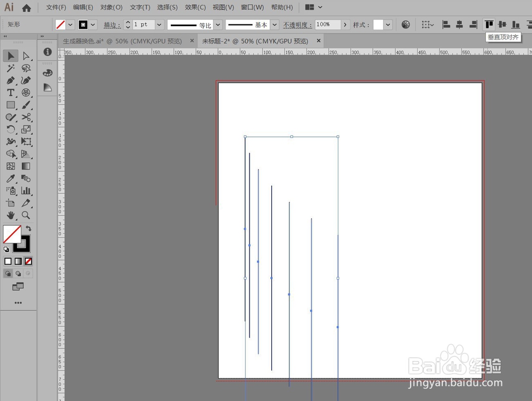
Task: Open the 等比 width profile dropdown
Action: 218,25
